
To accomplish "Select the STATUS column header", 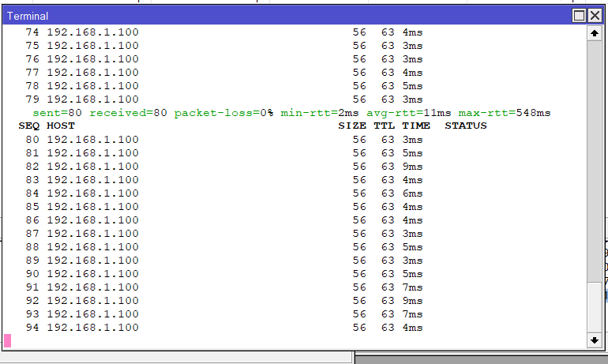I will [x=466, y=126].
